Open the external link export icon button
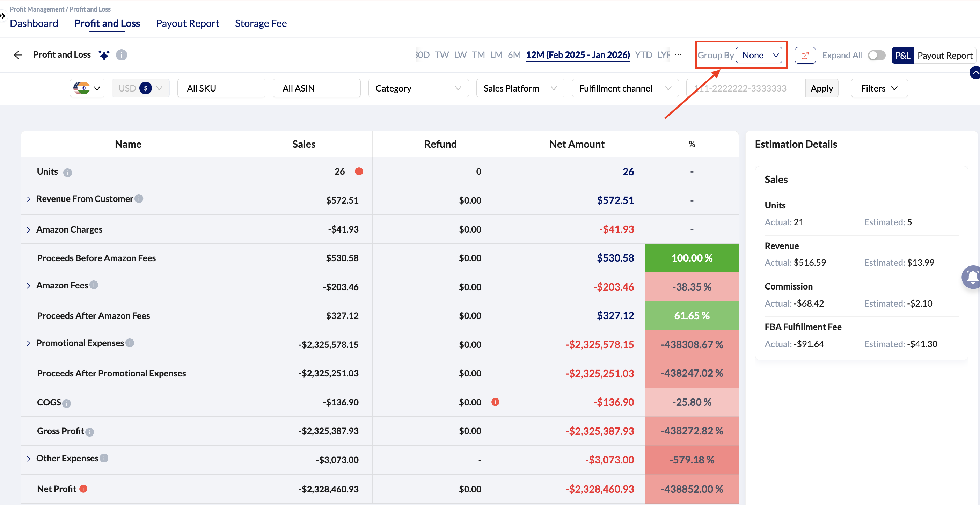 (x=805, y=56)
